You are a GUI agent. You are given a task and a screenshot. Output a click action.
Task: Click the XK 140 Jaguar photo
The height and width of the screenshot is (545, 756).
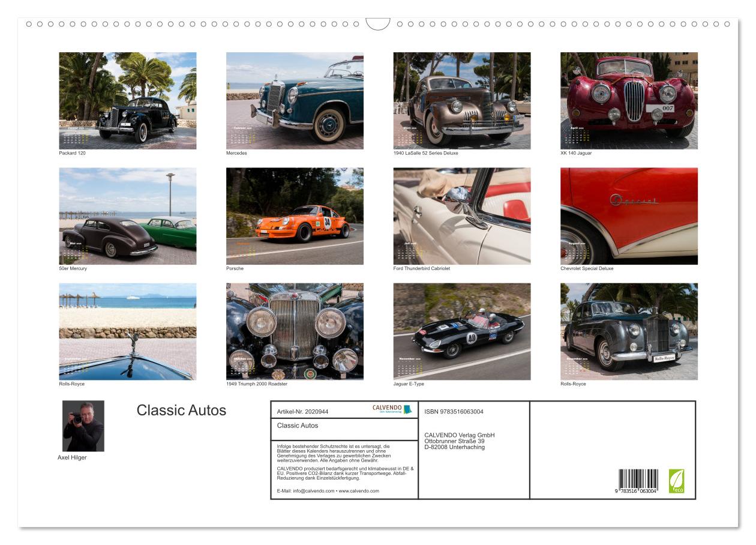point(629,101)
